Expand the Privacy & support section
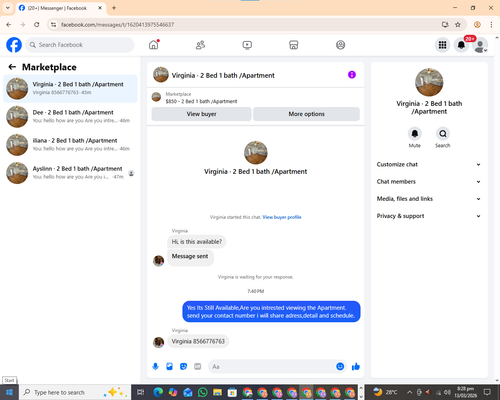Image resolution: width=500 pixels, height=400 pixels. [429, 216]
